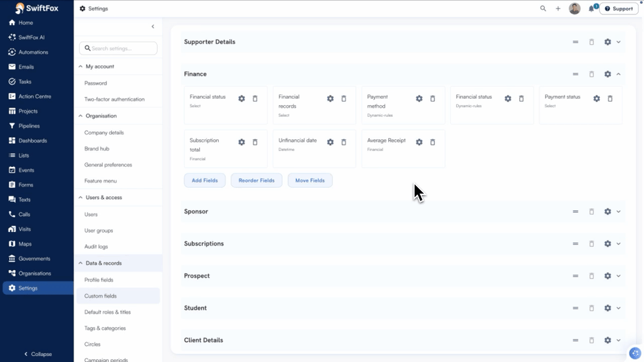Open Client Details section settings gear
Image resolution: width=644 pixels, height=362 pixels.
(607, 340)
